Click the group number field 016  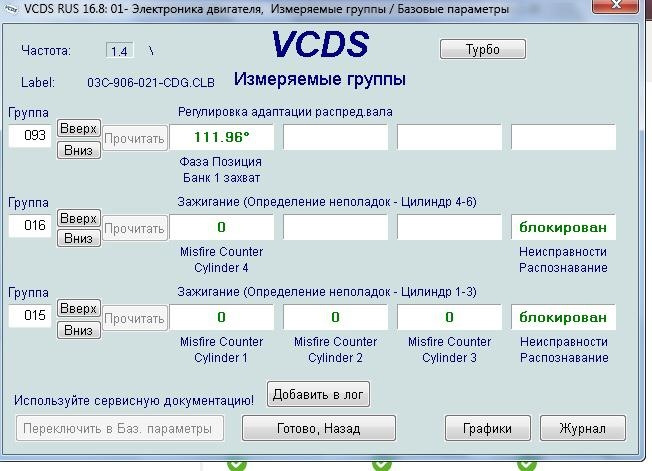[x=30, y=226]
